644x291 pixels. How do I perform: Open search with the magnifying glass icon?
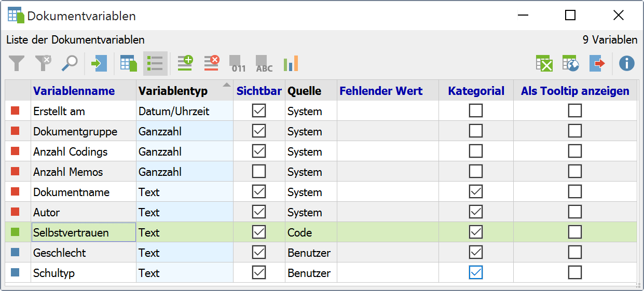point(69,63)
